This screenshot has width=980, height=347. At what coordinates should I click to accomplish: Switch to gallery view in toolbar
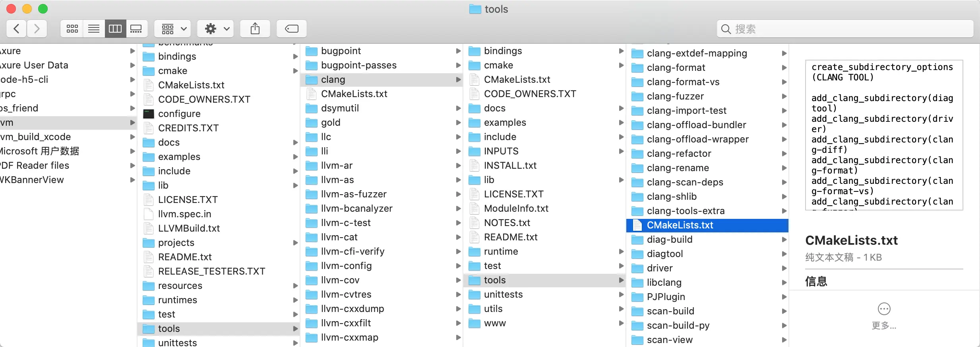click(x=137, y=29)
